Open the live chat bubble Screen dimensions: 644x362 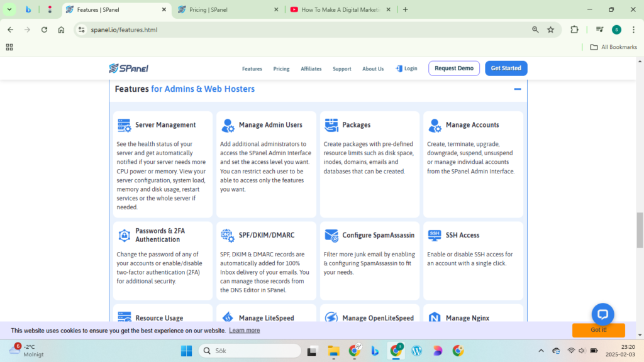point(602,314)
